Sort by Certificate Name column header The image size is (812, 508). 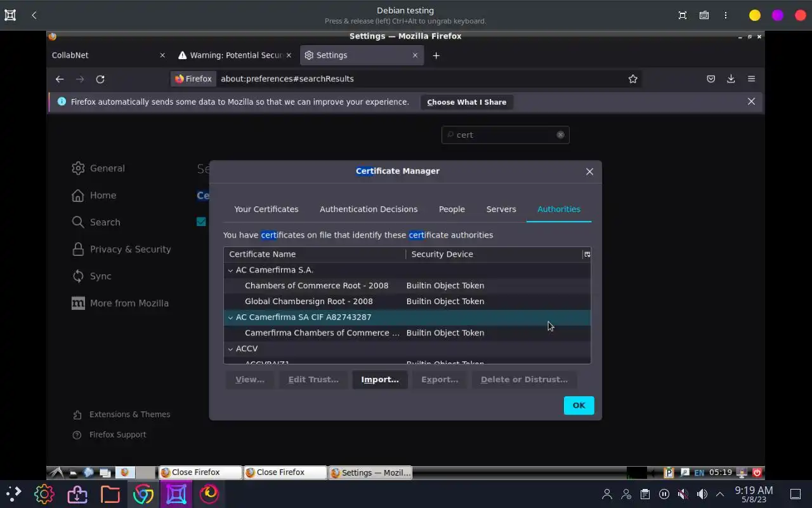point(315,254)
